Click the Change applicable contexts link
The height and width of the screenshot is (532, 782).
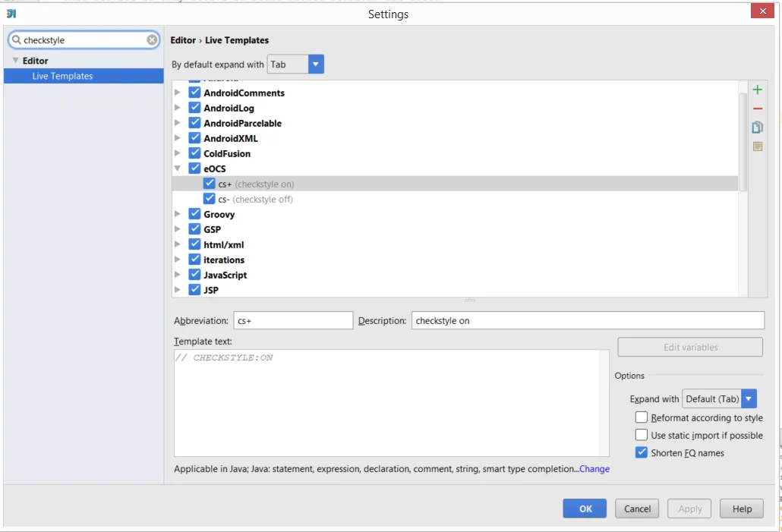pos(594,469)
